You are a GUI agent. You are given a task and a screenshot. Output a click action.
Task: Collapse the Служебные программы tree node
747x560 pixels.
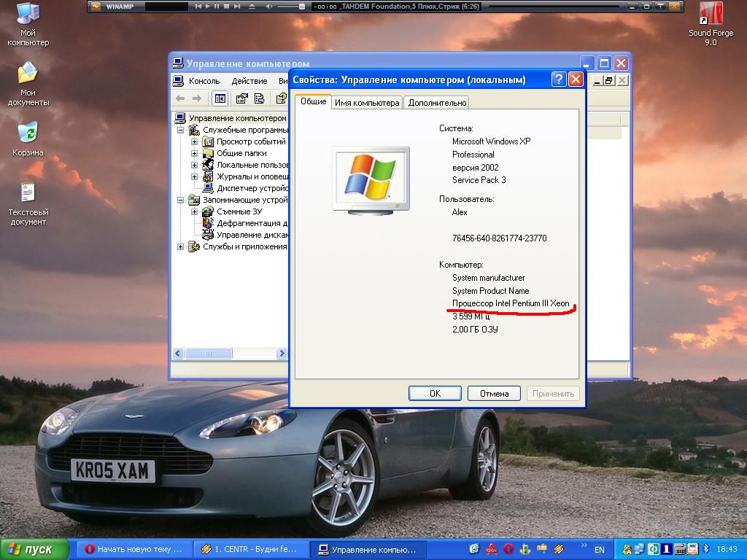[x=181, y=130]
